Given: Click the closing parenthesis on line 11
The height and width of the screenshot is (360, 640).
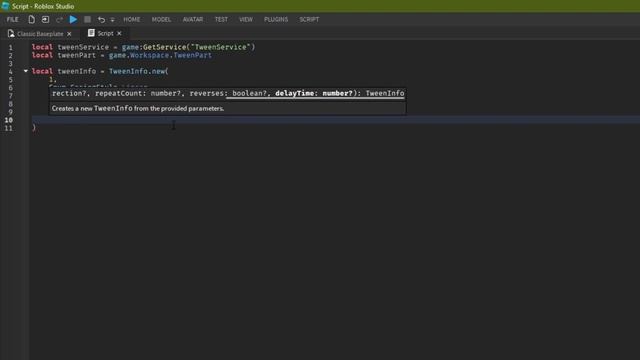Looking at the screenshot, I should point(34,128).
